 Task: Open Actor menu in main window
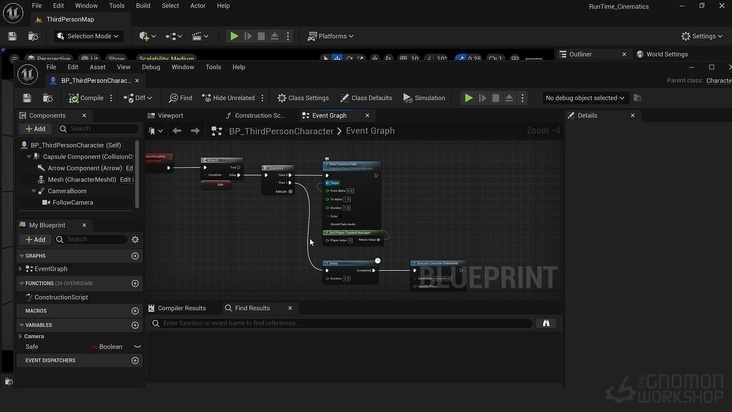(x=197, y=6)
